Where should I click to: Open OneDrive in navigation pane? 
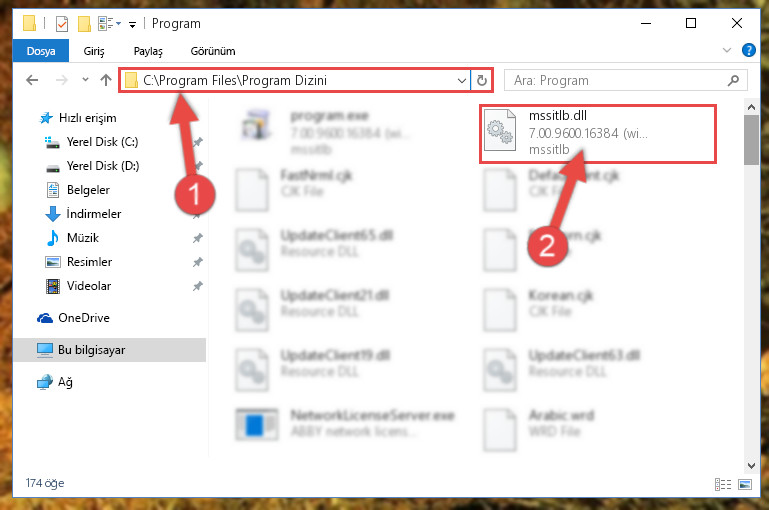[x=84, y=318]
